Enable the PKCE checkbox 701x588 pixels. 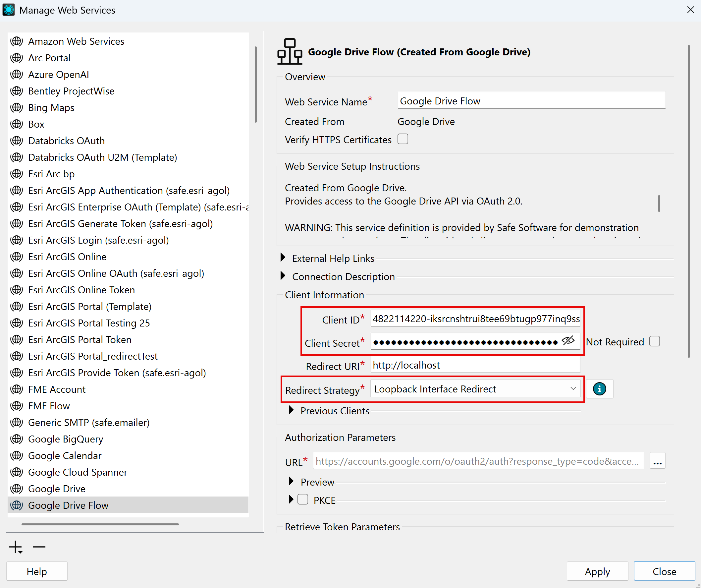pos(303,500)
